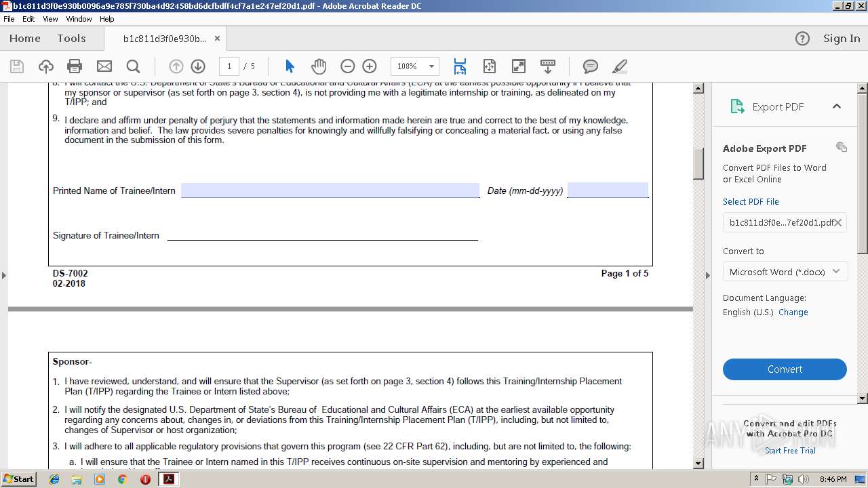The width and height of the screenshot is (868, 488).
Task: Click the volume icon in system tray
Action: (x=803, y=479)
